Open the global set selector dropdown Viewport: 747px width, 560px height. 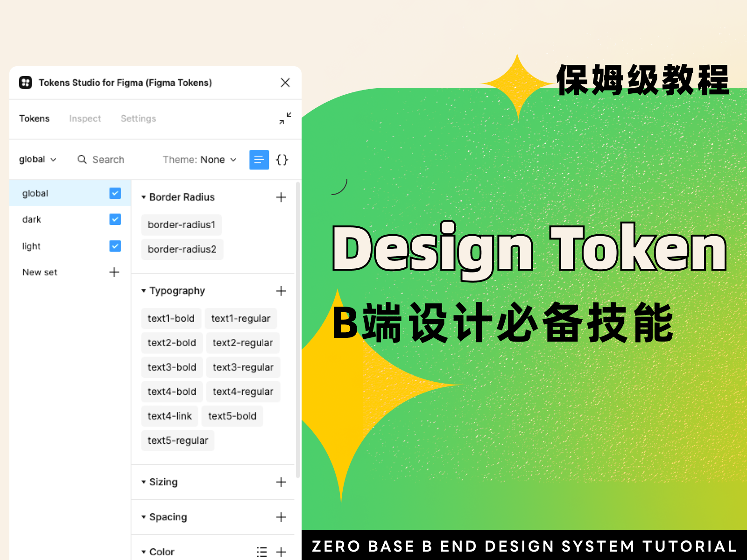pyautogui.click(x=37, y=160)
